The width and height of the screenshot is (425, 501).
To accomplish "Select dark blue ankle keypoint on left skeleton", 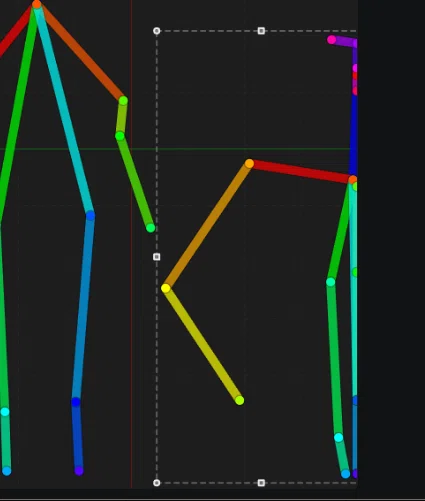I will coord(76,402).
